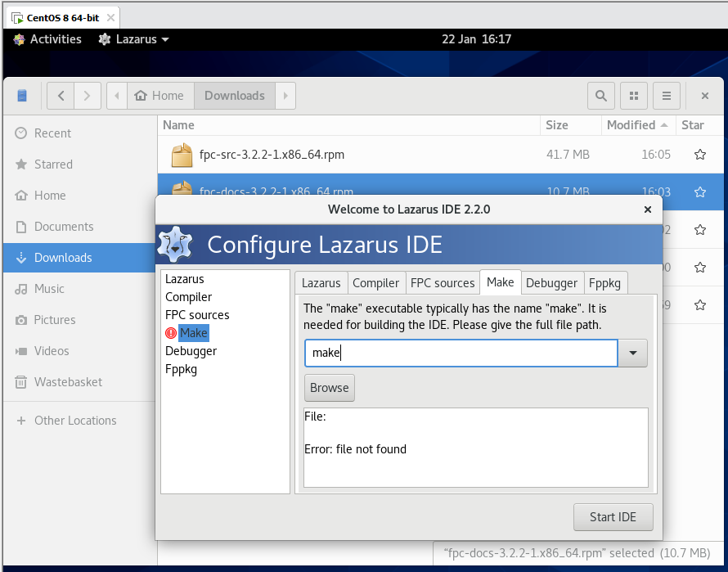Click the path bar left scroll arrow

117,96
